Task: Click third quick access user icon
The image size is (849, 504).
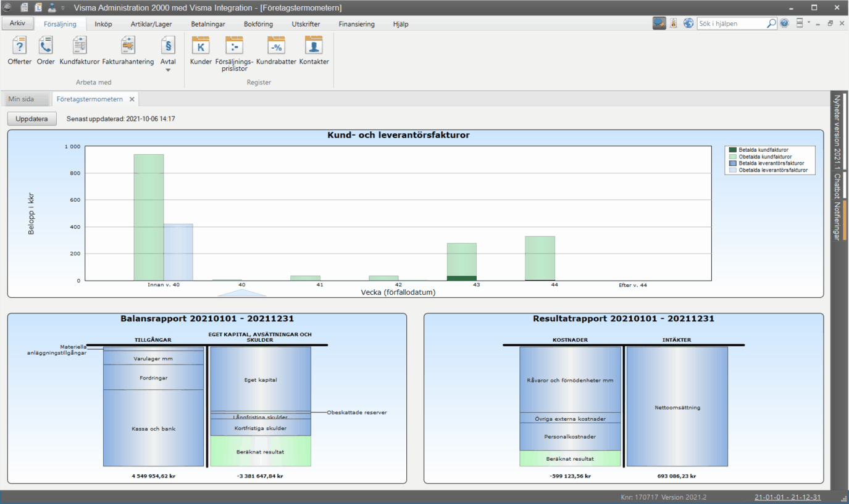Action: tap(52, 7)
